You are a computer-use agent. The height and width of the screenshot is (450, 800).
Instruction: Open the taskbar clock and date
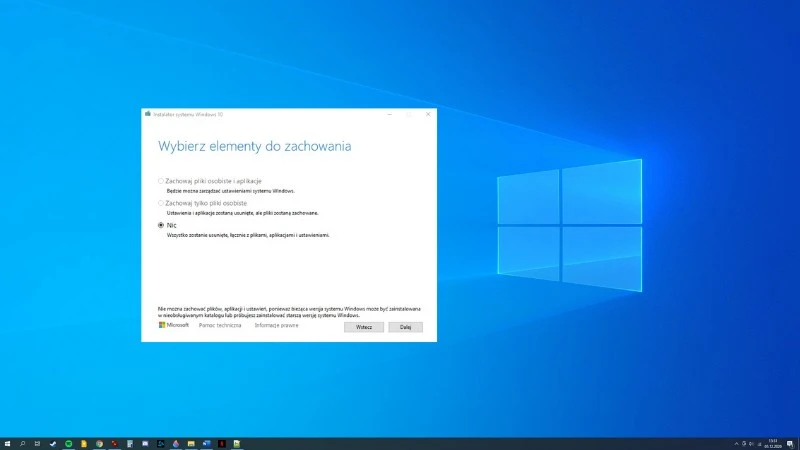click(773, 443)
